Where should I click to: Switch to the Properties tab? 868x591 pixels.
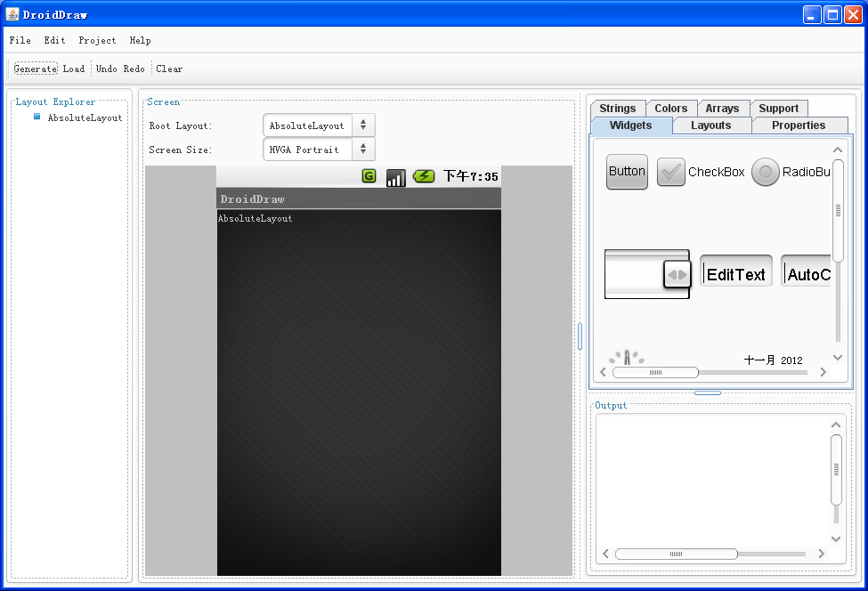799,125
